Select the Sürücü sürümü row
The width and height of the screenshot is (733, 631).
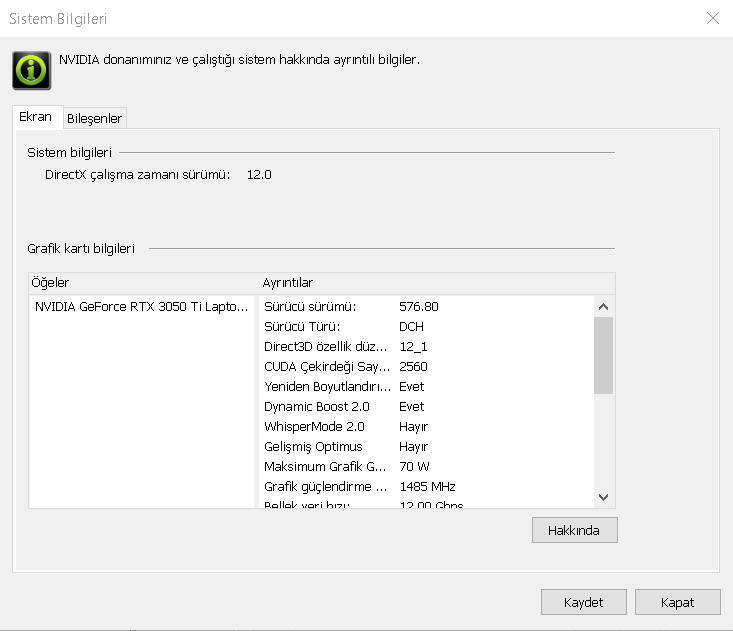click(426, 307)
